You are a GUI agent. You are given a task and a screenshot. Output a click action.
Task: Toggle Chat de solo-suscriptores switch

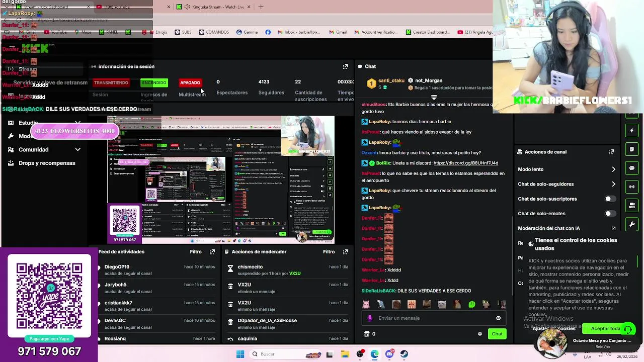pos(609,199)
